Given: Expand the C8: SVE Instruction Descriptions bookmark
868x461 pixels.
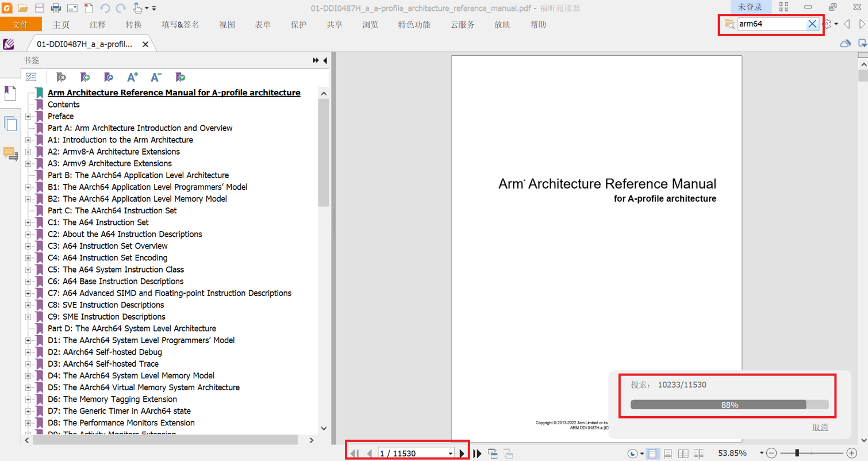Looking at the screenshot, I should point(29,305).
